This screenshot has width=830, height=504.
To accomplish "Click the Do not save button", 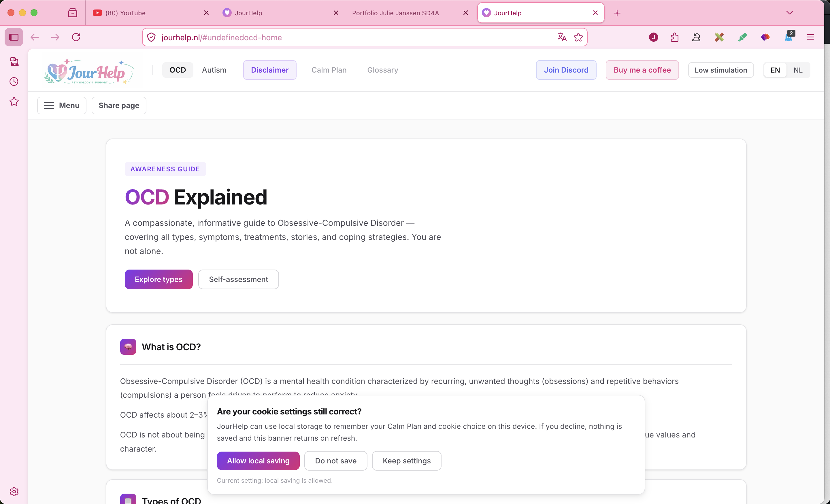I will (x=336, y=461).
